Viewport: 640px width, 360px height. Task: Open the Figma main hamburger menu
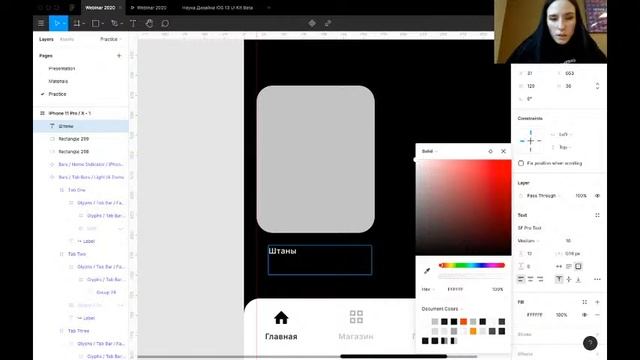coord(41,23)
